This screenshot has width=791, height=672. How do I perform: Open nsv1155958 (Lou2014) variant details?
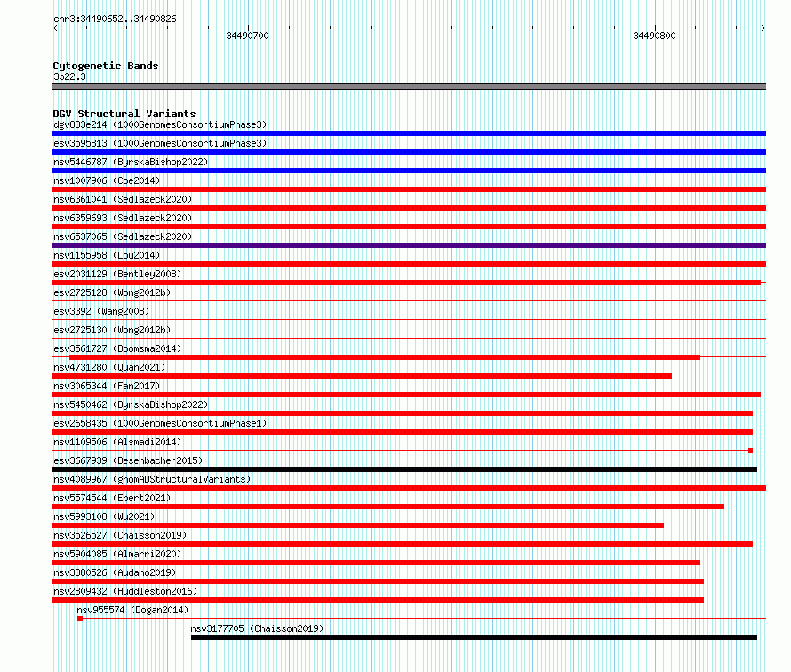click(107, 255)
